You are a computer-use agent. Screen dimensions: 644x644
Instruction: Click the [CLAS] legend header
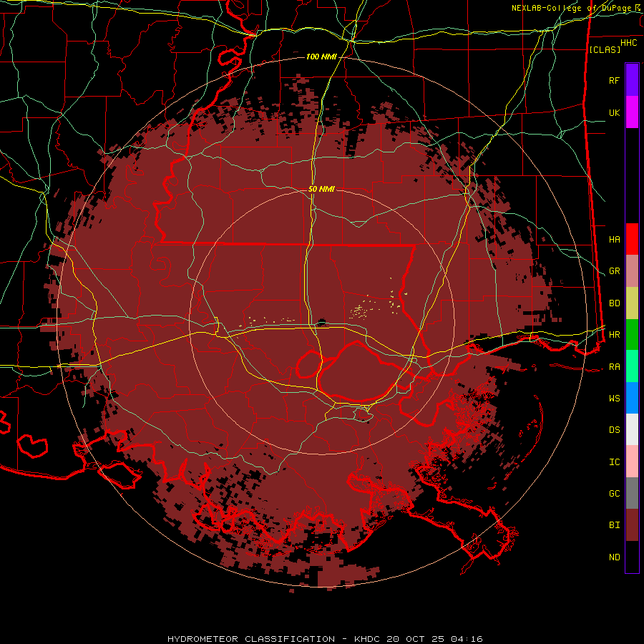click(x=605, y=49)
